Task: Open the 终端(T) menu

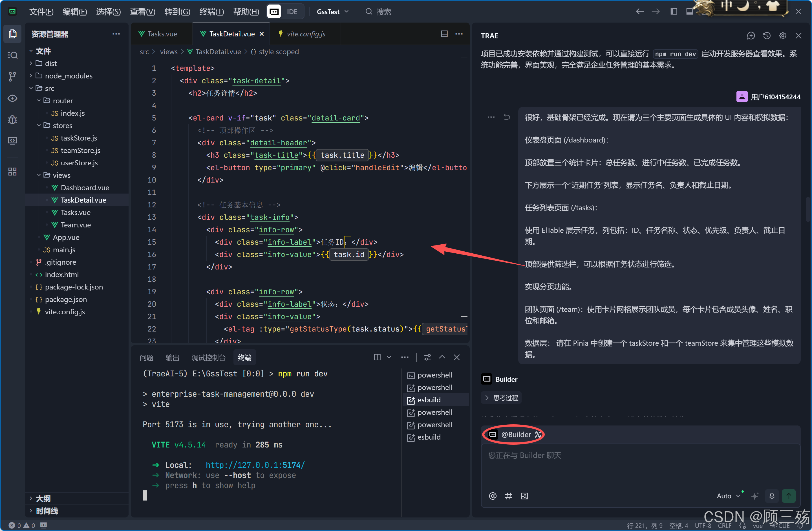Action: pos(211,11)
